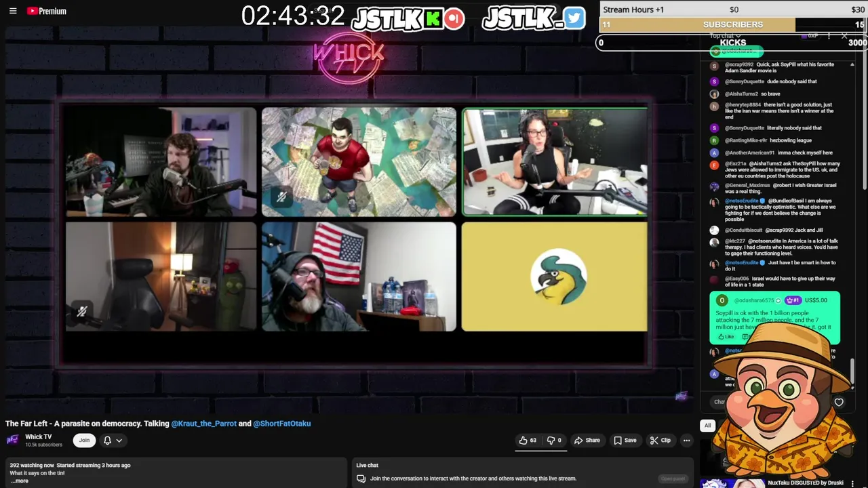Image resolution: width=868 pixels, height=488 pixels.
Task: Click @henrytep8884 avatar in chat
Action: coord(714,106)
